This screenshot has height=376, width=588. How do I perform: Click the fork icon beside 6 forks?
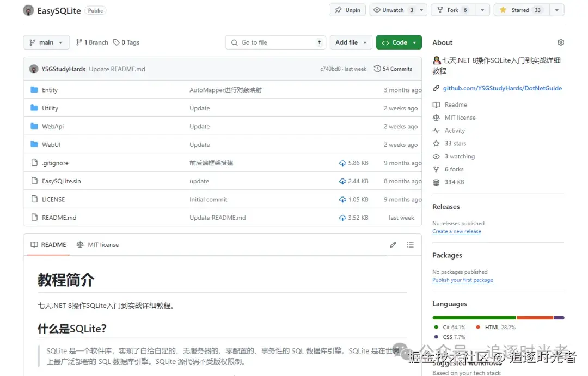click(x=436, y=169)
